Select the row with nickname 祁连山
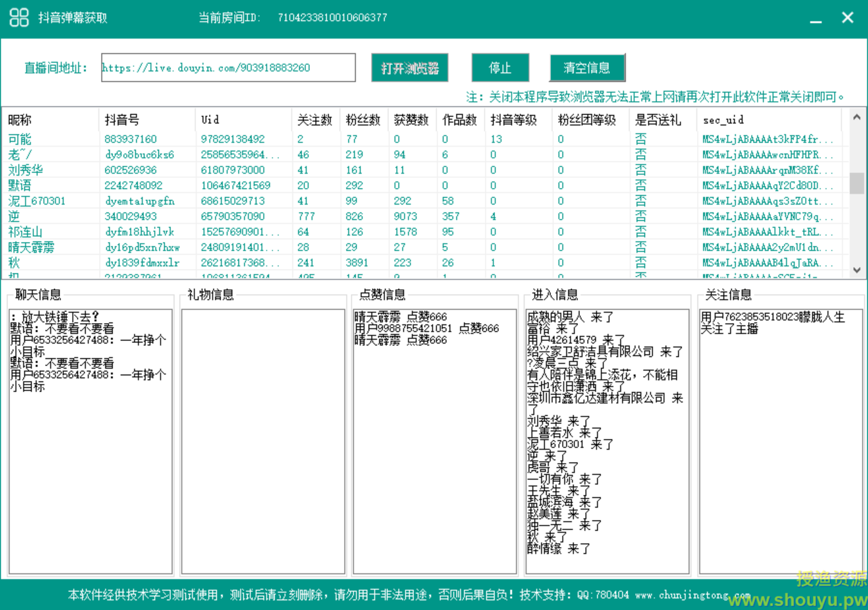This screenshot has width=868, height=610. (422, 232)
